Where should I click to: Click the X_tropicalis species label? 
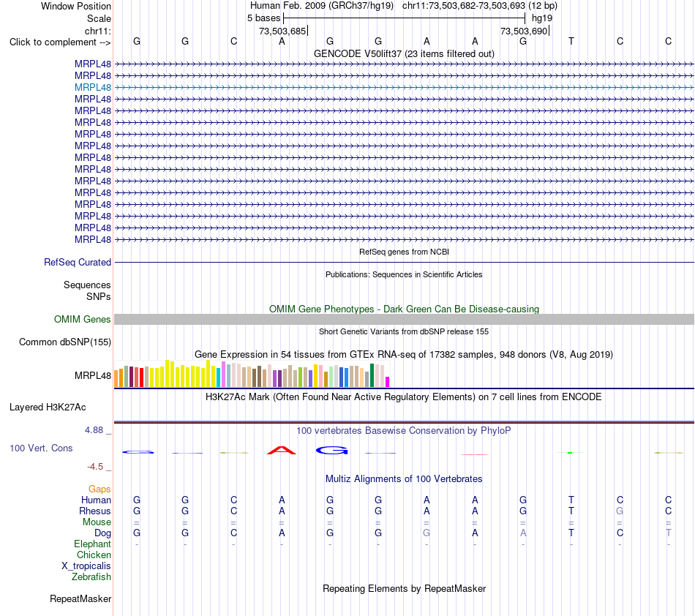86,566
